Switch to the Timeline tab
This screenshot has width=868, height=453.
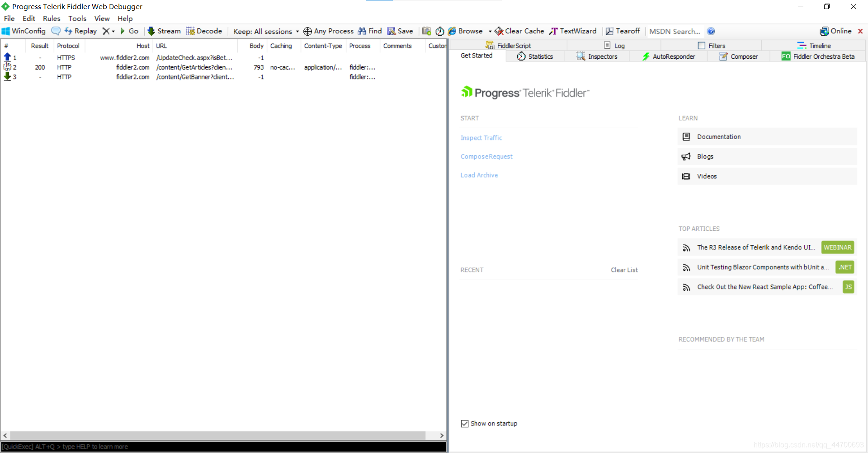point(814,46)
